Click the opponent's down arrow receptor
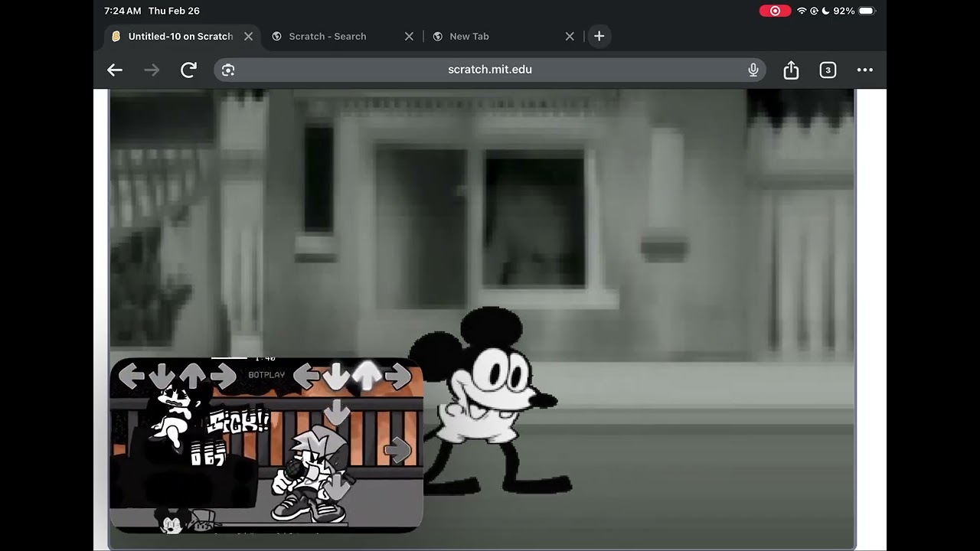The width and height of the screenshot is (980, 551). click(162, 377)
